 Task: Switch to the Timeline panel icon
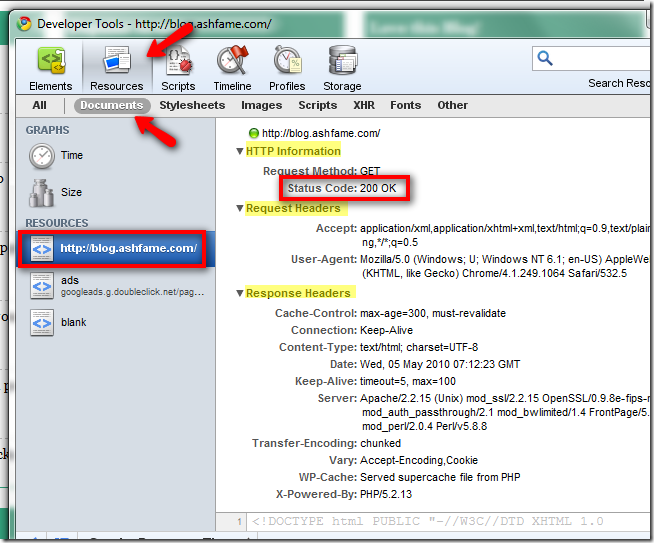(x=233, y=61)
